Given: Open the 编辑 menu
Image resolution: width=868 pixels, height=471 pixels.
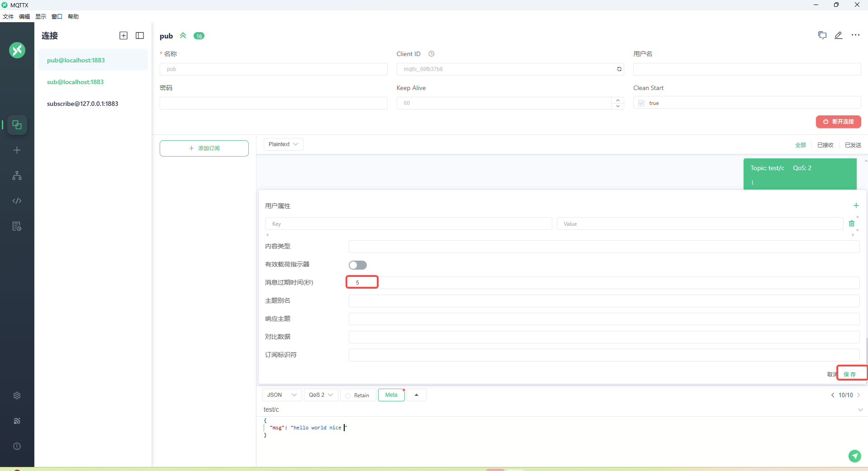Looking at the screenshot, I should pyautogui.click(x=24, y=17).
